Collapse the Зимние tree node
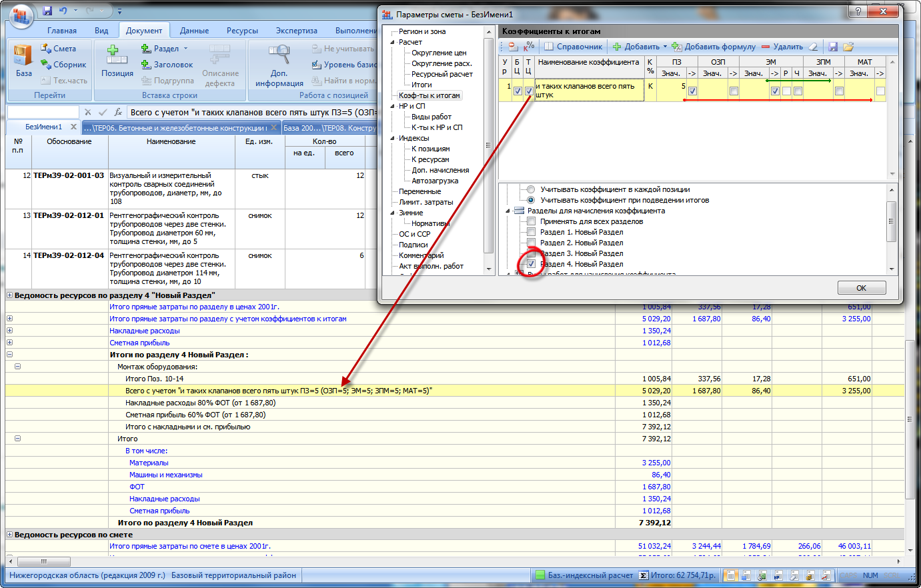Viewport: 921px width, 588px height. (x=393, y=213)
